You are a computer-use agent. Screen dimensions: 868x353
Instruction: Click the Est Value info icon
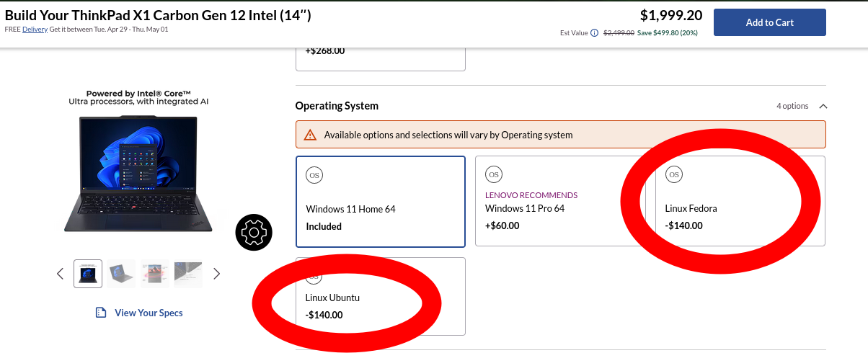[x=594, y=33]
